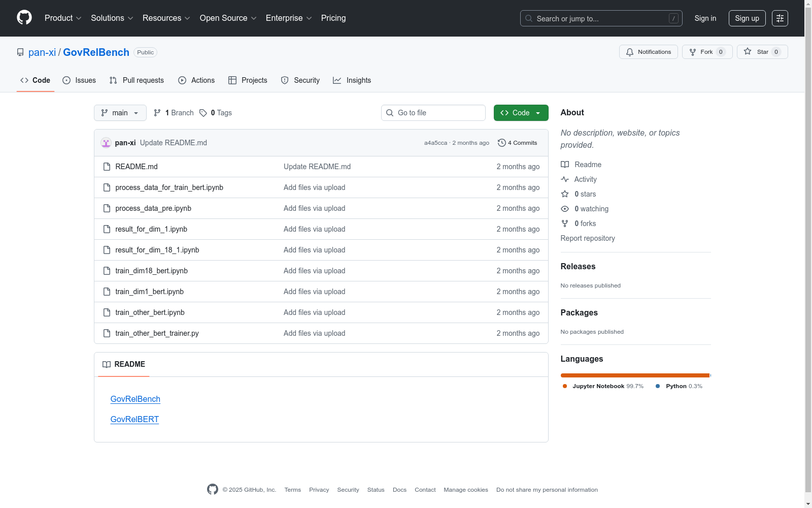Click the Jupyter Notebook language bar

pyautogui.click(x=635, y=375)
